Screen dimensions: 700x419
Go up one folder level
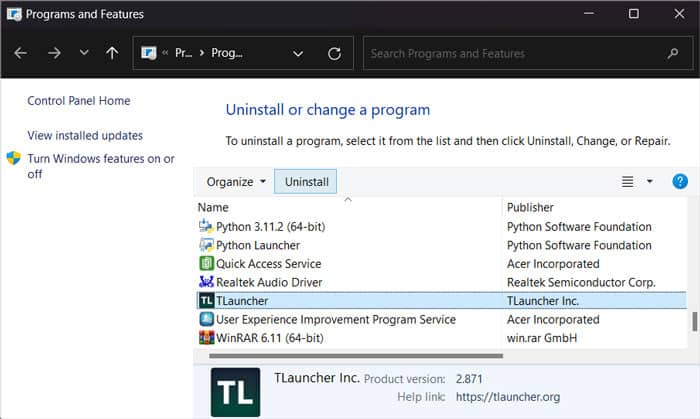(112, 53)
